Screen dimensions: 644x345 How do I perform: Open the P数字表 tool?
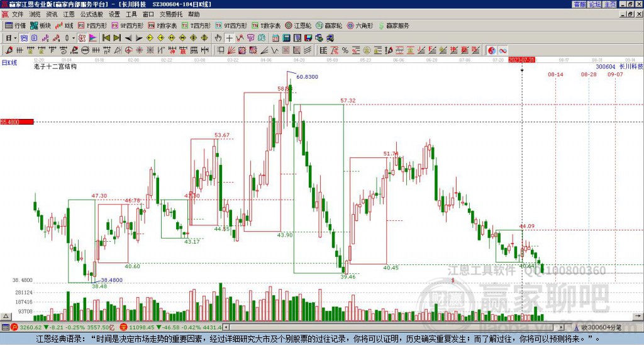point(162,25)
